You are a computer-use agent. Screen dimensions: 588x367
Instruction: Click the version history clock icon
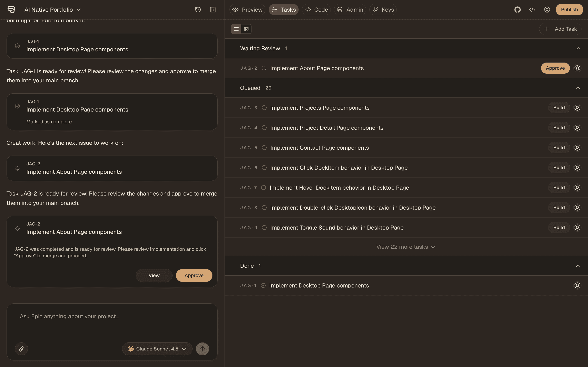[198, 9]
